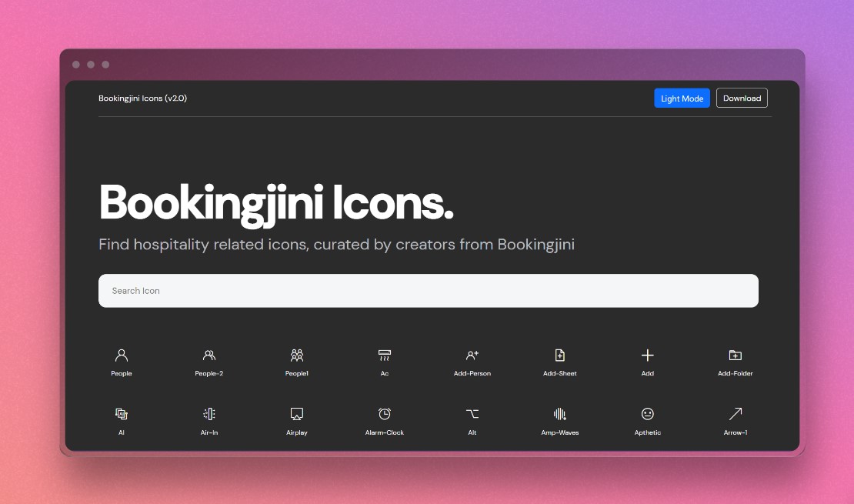Pick the Add-Sheet icon
Screen dimensions: 854x504
pyautogui.click(x=560, y=355)
